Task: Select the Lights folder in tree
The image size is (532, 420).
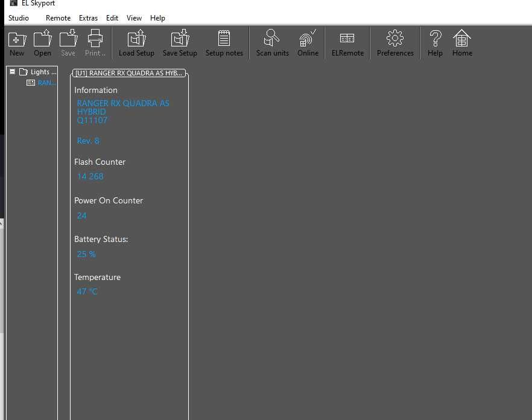Action: coord(38,72)
